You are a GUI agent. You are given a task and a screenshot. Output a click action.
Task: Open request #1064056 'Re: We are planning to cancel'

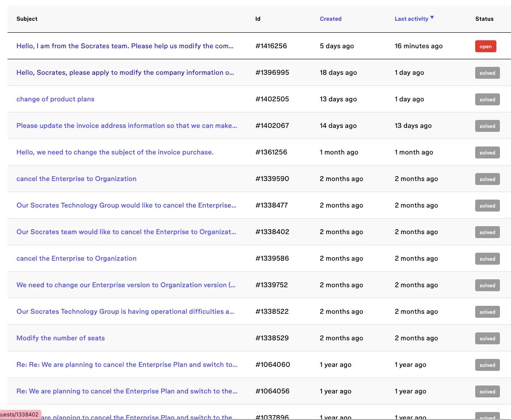(x=127, y=391)
